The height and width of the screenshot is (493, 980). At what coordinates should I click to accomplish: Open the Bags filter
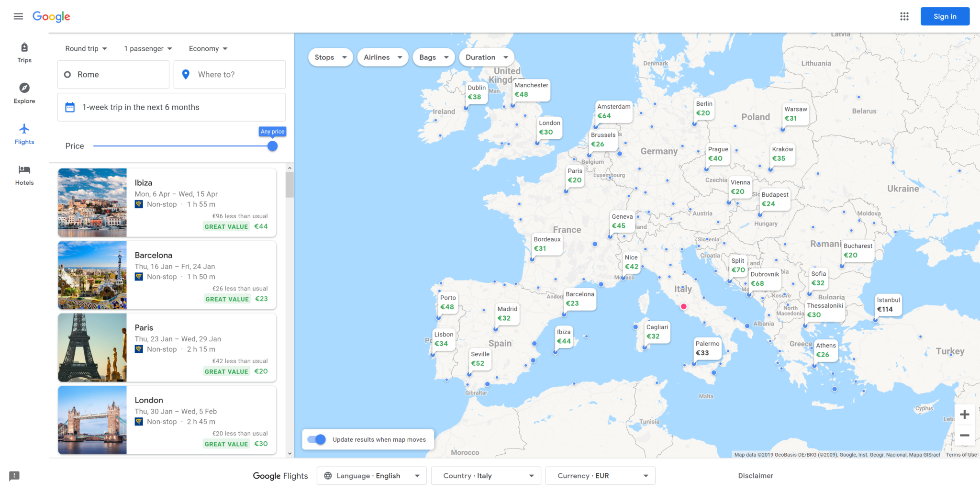(x=434, y=57)
